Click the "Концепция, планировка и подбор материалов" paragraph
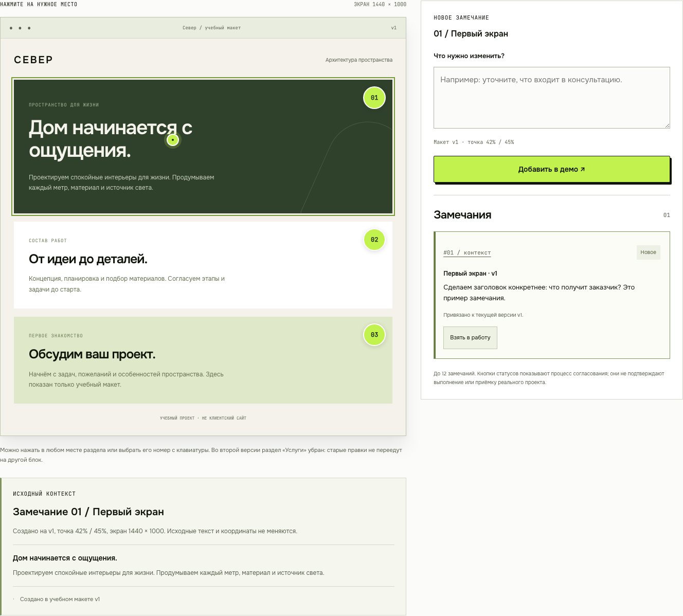683x616 pixels. pyautogui.click(x=127, y=284)
